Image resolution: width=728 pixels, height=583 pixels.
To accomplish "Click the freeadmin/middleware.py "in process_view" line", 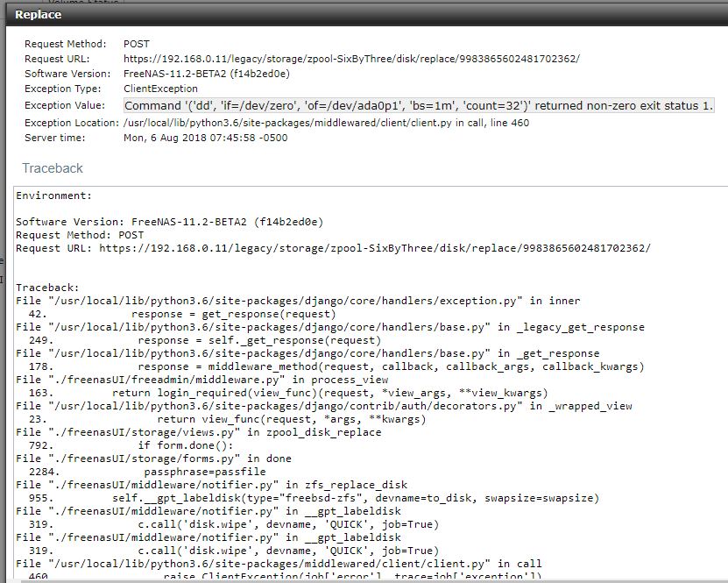I will 202,379.
